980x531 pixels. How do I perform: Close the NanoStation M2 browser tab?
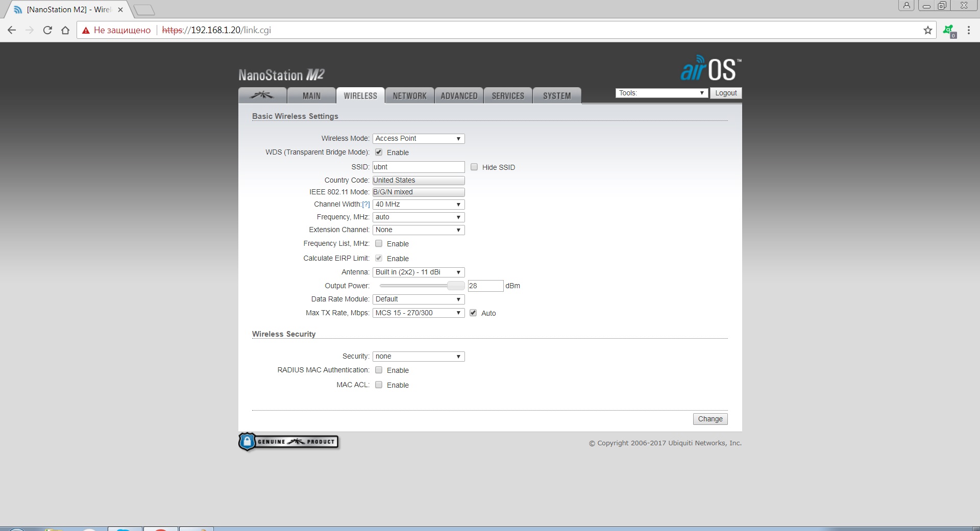(120, 10)
